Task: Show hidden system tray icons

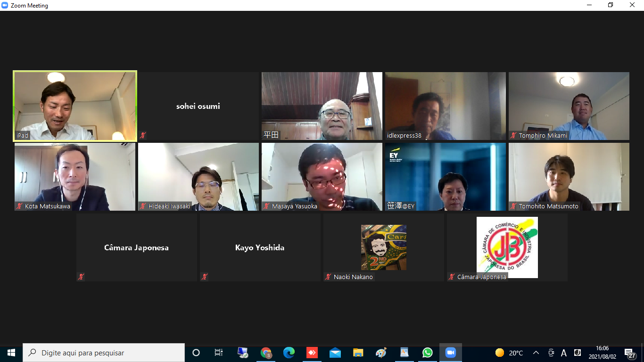Action: tap(536, 353)
